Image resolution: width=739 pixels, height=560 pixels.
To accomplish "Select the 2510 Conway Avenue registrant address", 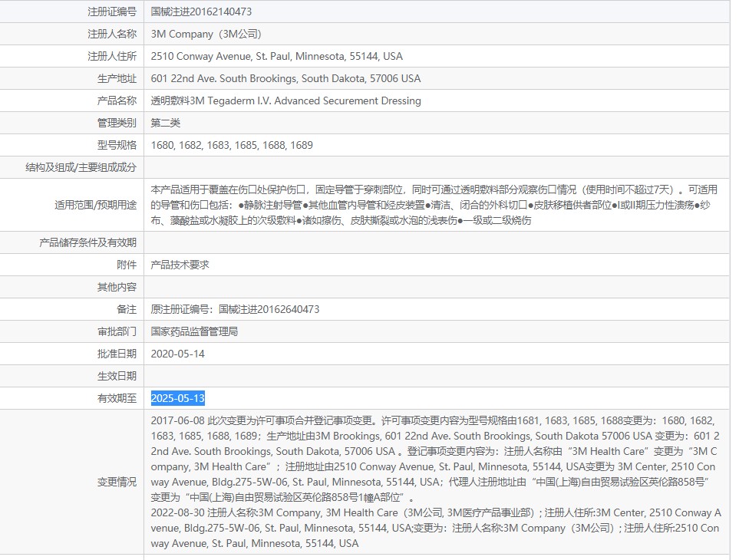I will 277,57.
